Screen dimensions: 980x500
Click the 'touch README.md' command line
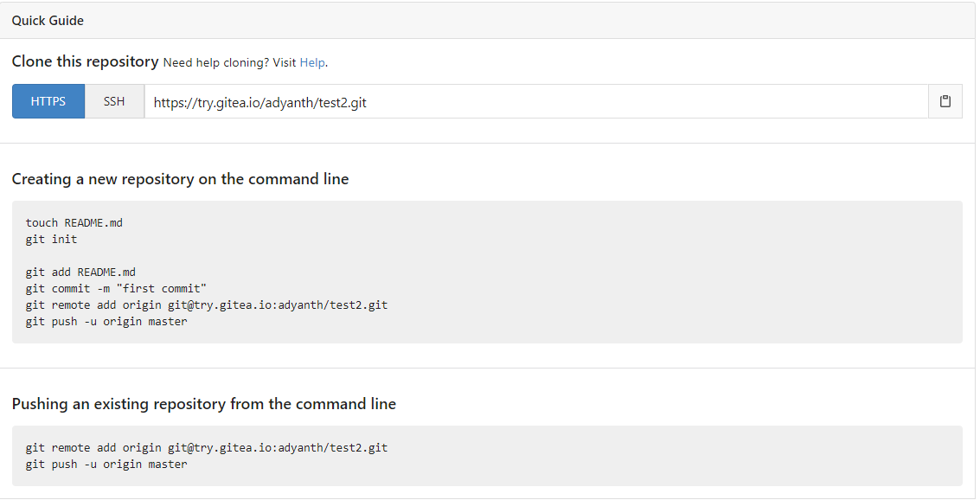tap(74, 223)
